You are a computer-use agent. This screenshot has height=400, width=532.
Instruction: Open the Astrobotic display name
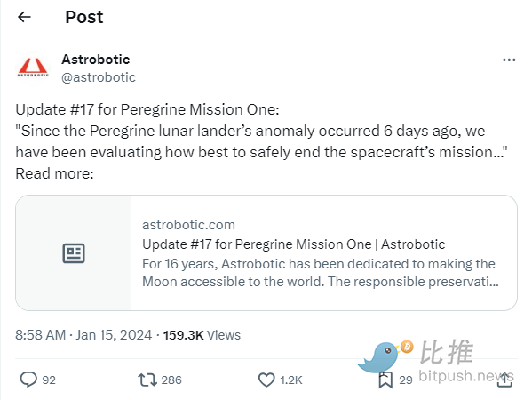[x=96, y=60]
